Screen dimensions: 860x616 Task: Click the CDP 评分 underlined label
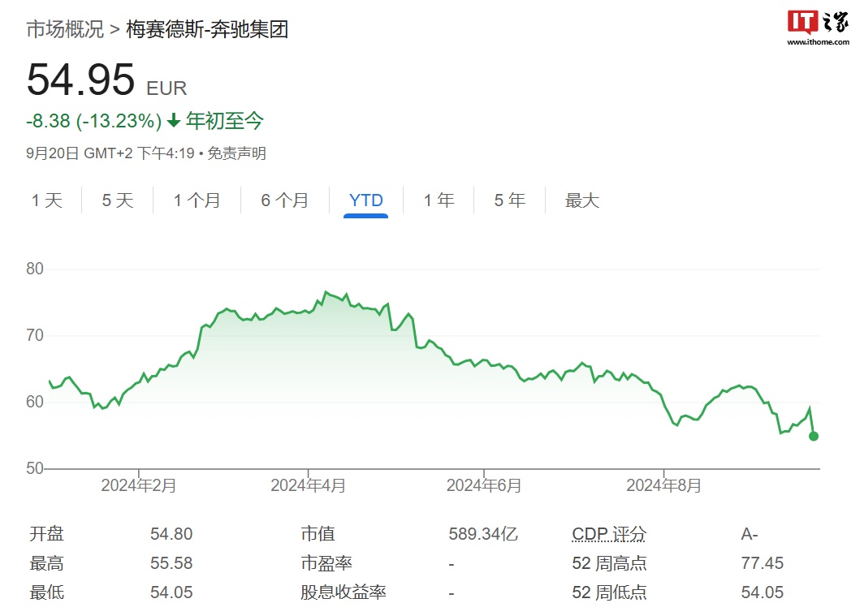(609, 534)
